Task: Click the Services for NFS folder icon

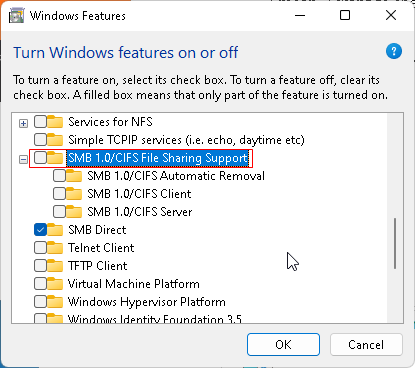Action: click(55, 122)
